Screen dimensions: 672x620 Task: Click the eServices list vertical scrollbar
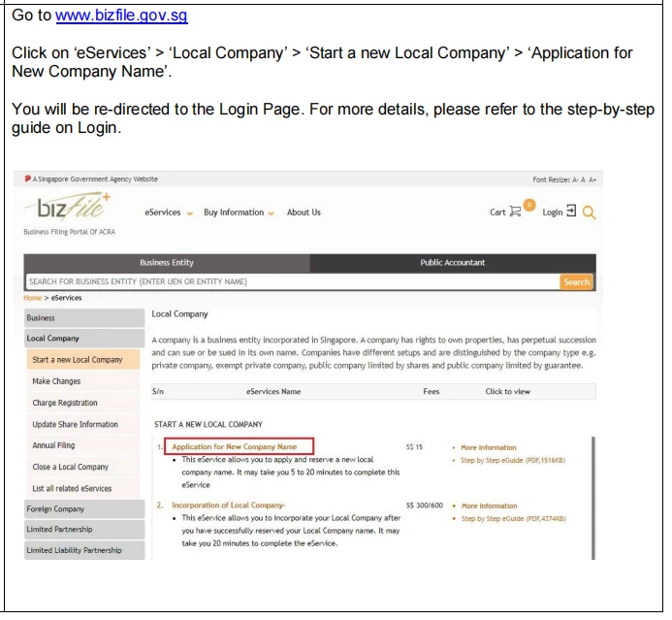pos(593,498)
